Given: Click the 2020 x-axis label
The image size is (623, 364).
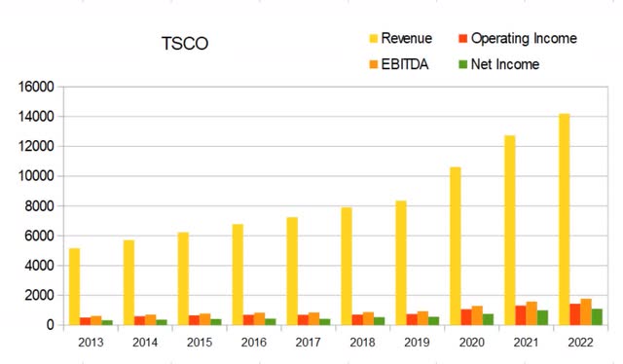Looking at the screenshot, I should (471, 343).
